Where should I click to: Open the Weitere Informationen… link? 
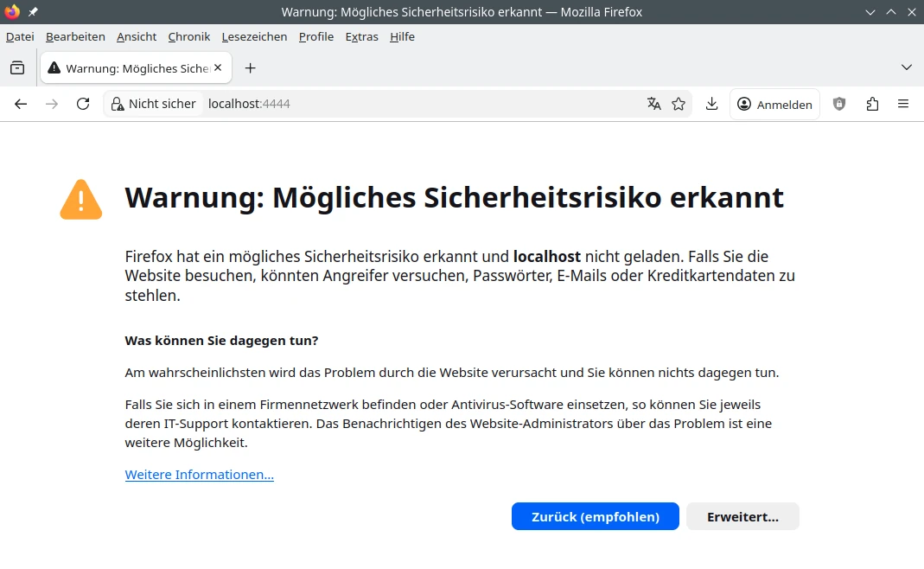pyautogui.click(x=200, y=475)
